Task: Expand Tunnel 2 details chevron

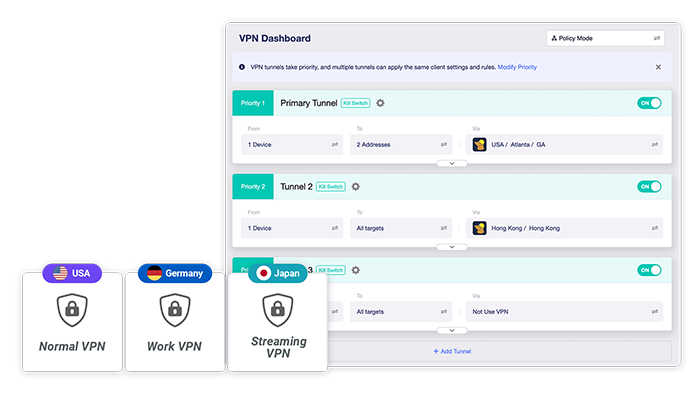Action: click(x=452, y=247)
